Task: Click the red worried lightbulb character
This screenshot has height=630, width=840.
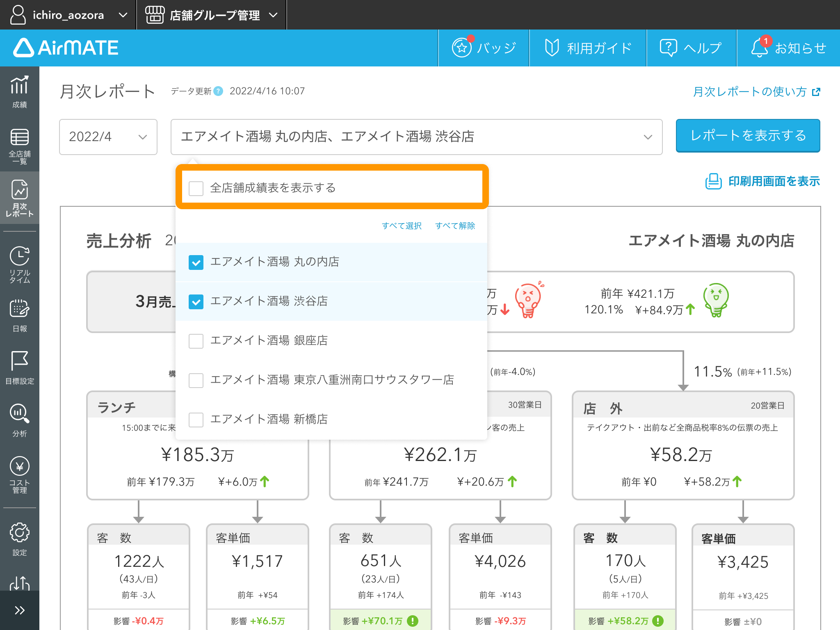Action: (529, 300)
